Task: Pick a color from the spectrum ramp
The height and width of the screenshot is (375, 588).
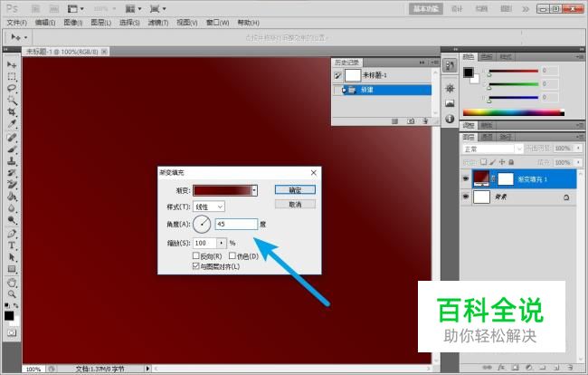Action: click(514, 112)
